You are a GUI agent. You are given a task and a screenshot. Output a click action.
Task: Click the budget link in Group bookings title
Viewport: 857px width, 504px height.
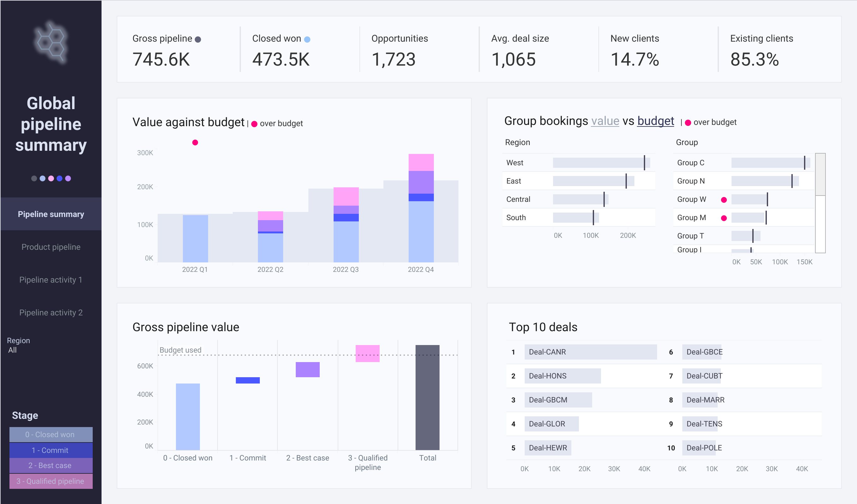[x=655, y=121]
